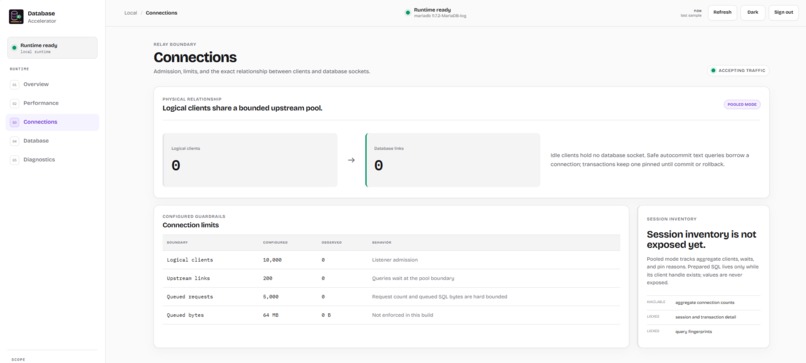Click the green dot in Accepting Traffic badge
806x363 pixels.
coord(713,70)
